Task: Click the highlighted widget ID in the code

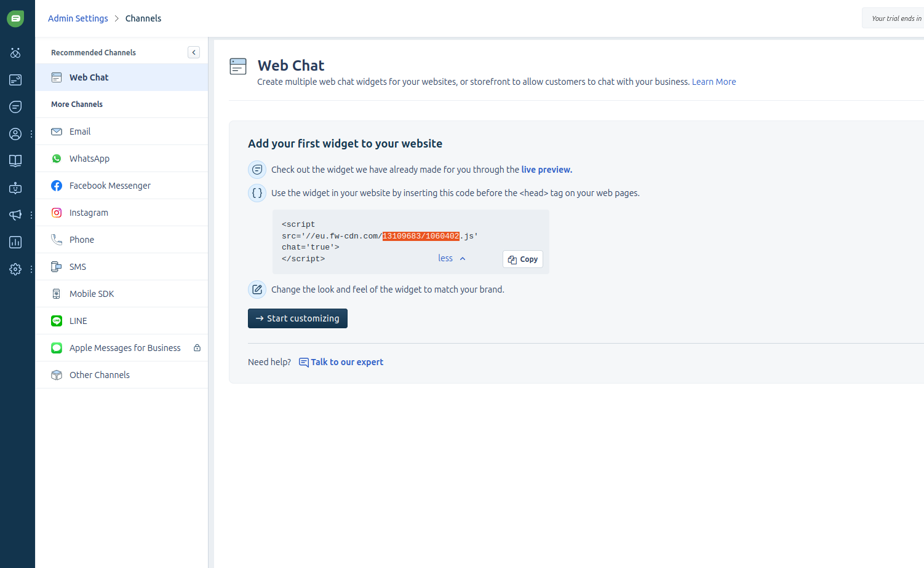Action: [420, 235]
